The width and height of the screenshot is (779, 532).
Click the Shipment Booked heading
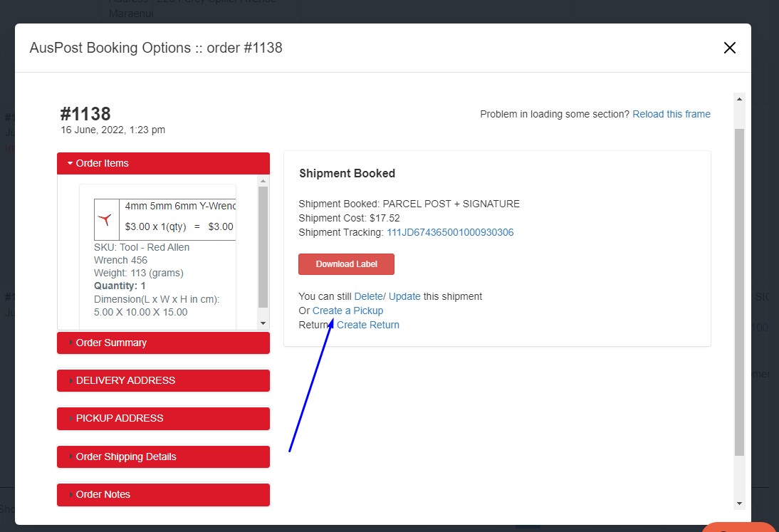pos(347,173)
